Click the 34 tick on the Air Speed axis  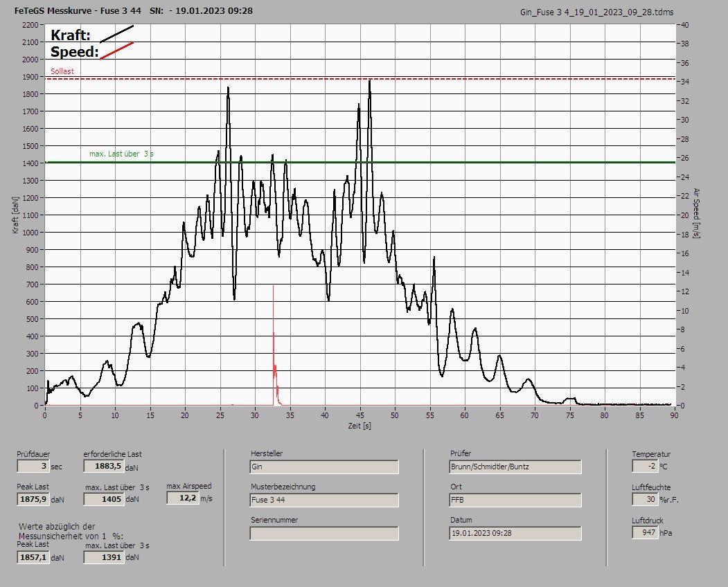[x=685, y=82]
